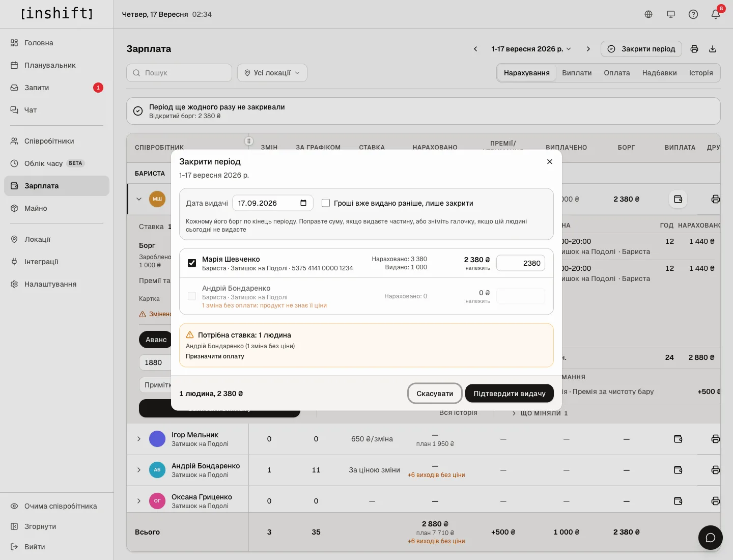Viewport: 733px width, 560px height.
Task: Click Марія Шевченко amount field 2380
Action: [521, 263]
